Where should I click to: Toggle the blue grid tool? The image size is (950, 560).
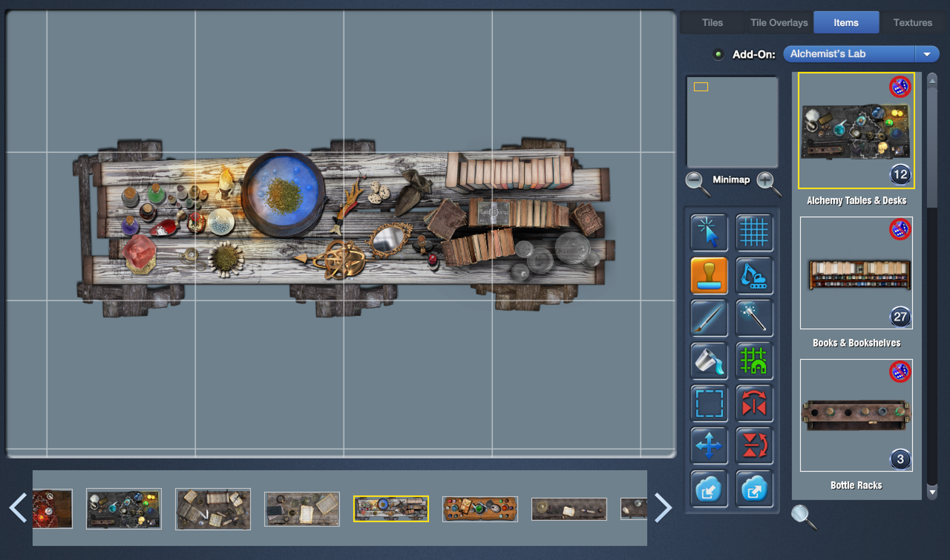754,232
